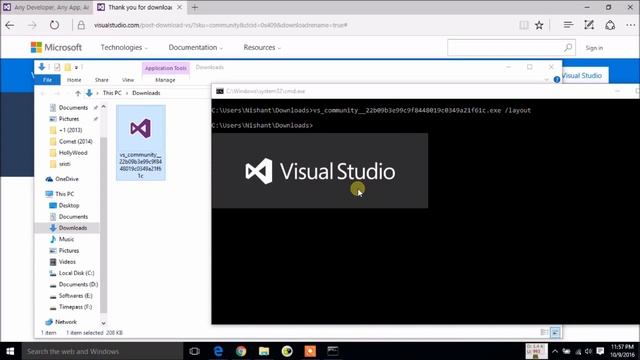Switch to Large icons view
Image resolution: width=640 pixels, height=360 pixels.
(x=556, y=332)
